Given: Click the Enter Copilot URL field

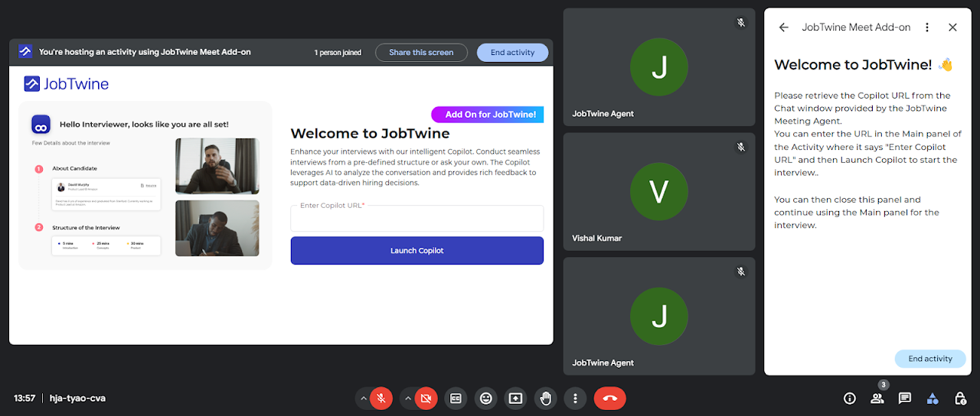Looking at the screenshot, I should pyautogui.click(x=417, y=218).
